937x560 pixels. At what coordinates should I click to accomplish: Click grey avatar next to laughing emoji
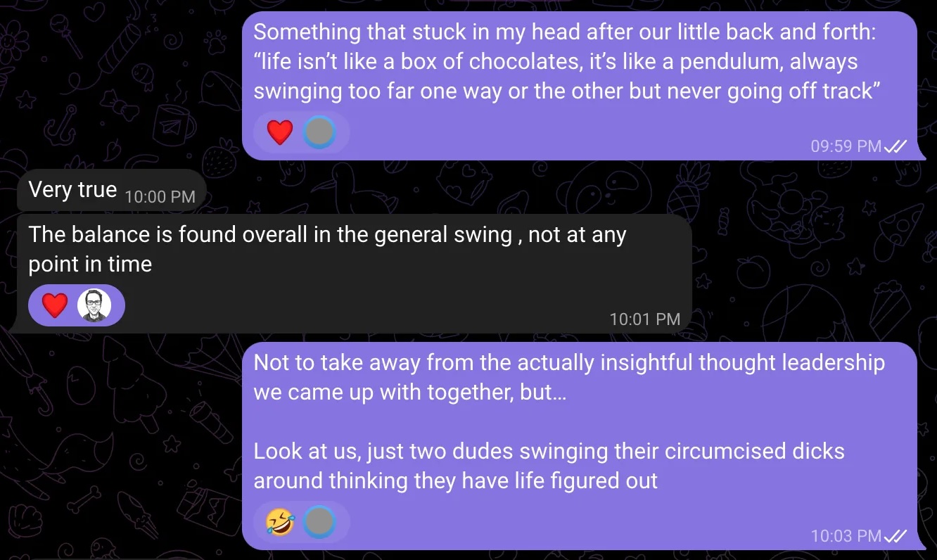[x=319, y=522]
